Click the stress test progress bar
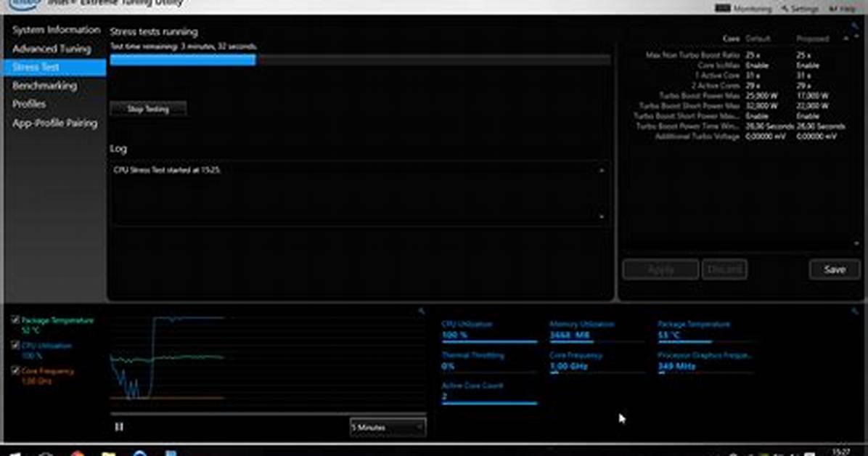Image resolution: width=868 pixels, height=456 pixels. (361, 60)
